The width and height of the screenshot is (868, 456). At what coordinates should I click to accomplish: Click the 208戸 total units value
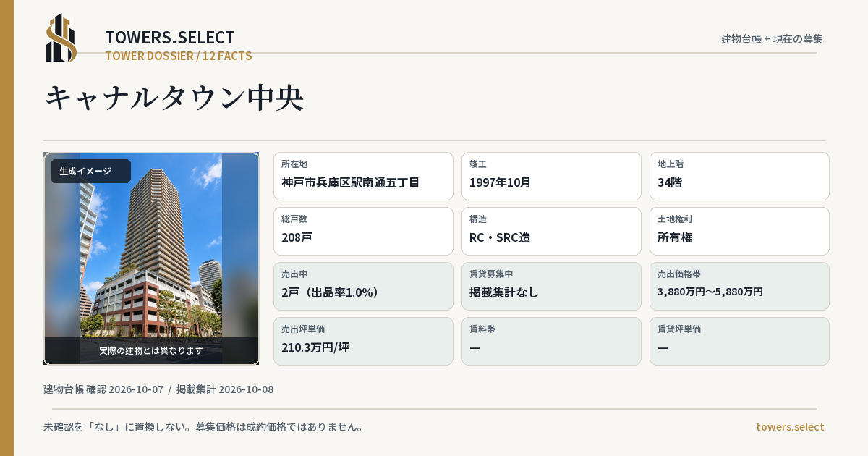point(297,237)
